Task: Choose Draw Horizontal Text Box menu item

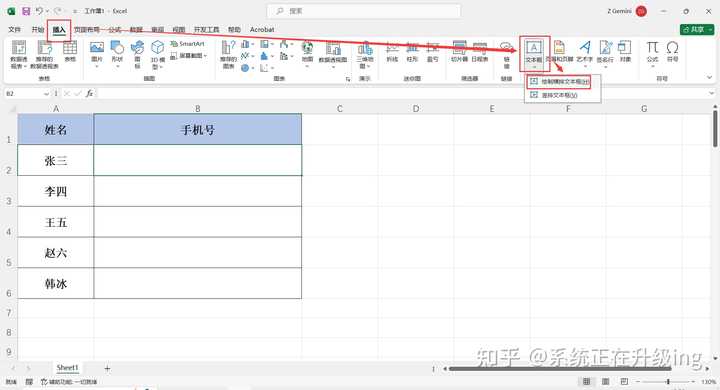Action: tap(559, 82)
